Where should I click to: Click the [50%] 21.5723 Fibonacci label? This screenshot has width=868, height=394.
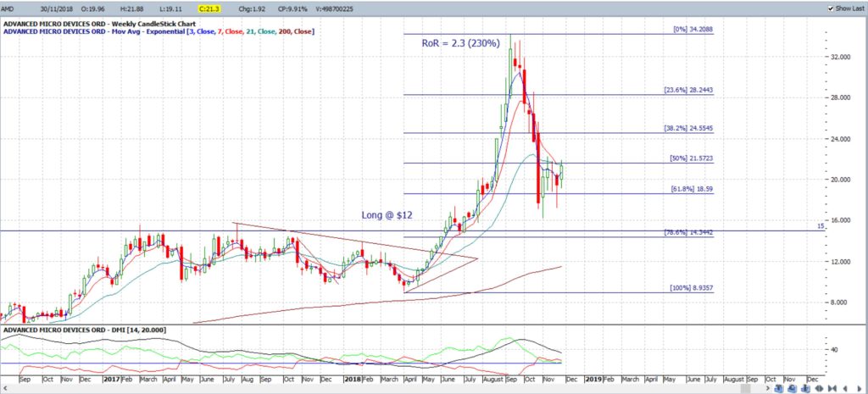click(691, 158)
